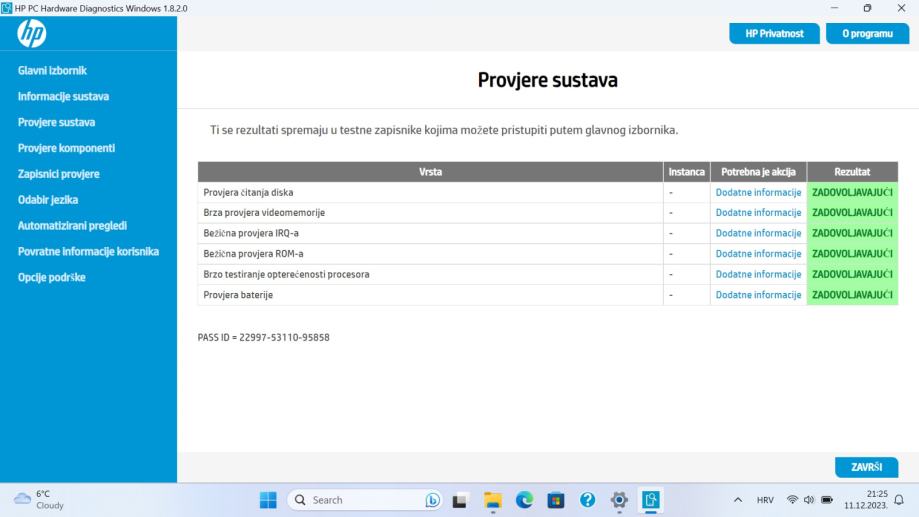Open the volume speaker icon

point(809,500)
